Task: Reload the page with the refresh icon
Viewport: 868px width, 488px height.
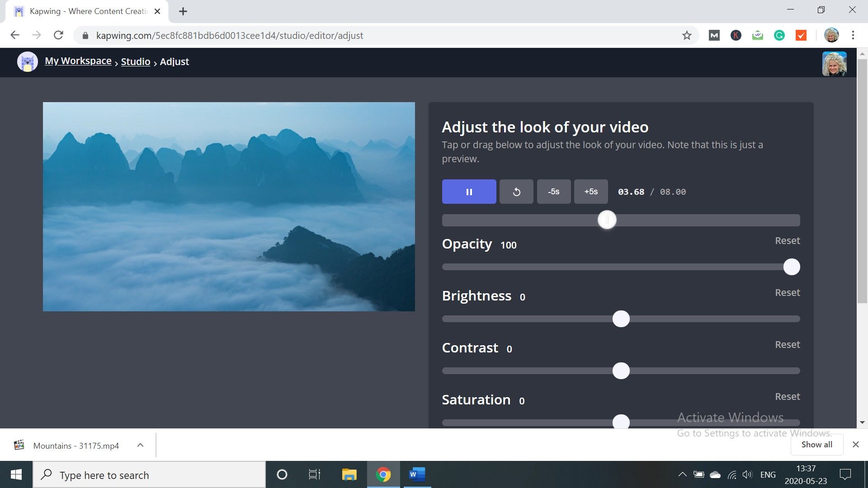Action: pos(58,35)
